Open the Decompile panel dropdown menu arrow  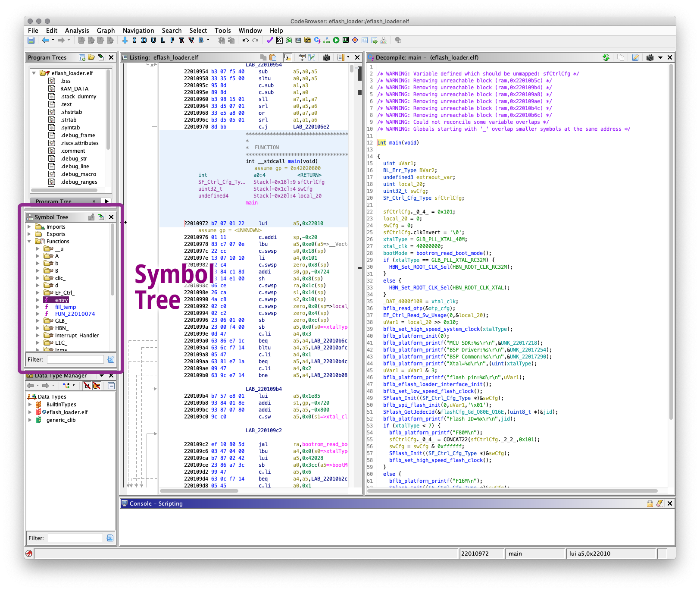pyautogui.click(x=660, y=57)
